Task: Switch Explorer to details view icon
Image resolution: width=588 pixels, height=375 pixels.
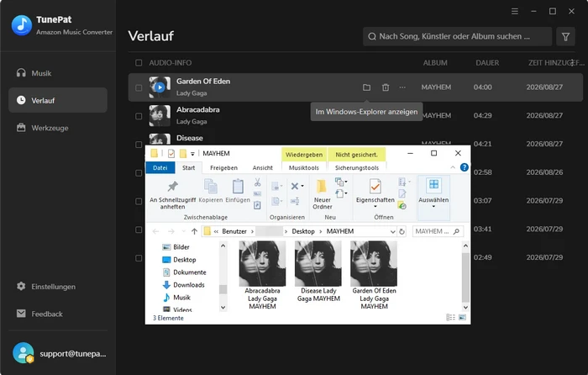Action: [x=450, y=318]
